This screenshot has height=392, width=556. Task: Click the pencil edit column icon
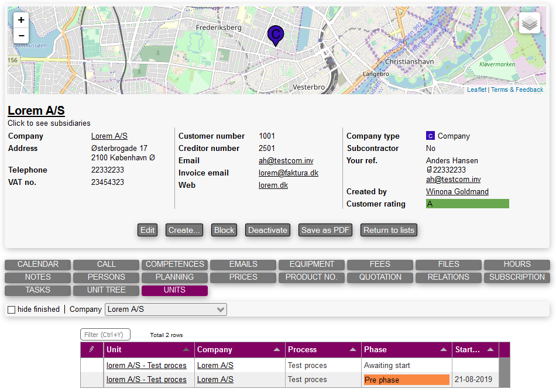click(x=91, y=349)
